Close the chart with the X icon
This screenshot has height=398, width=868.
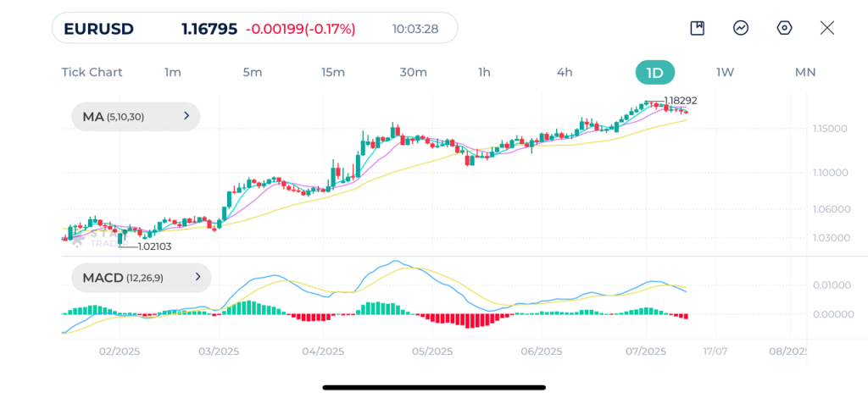pos(827,28)
